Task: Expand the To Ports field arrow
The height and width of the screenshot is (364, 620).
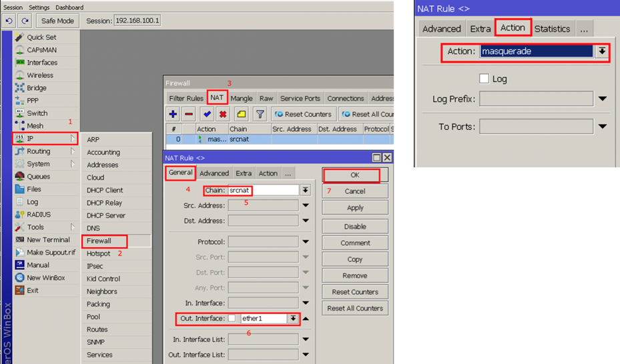Action: [x=602, y=127]
